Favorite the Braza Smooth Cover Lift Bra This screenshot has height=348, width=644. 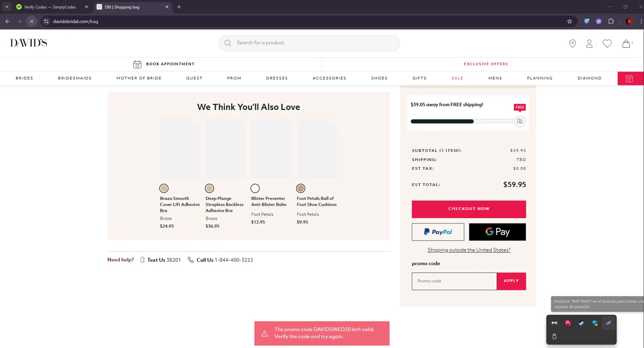pyautogui.click(x=196, y=123)
